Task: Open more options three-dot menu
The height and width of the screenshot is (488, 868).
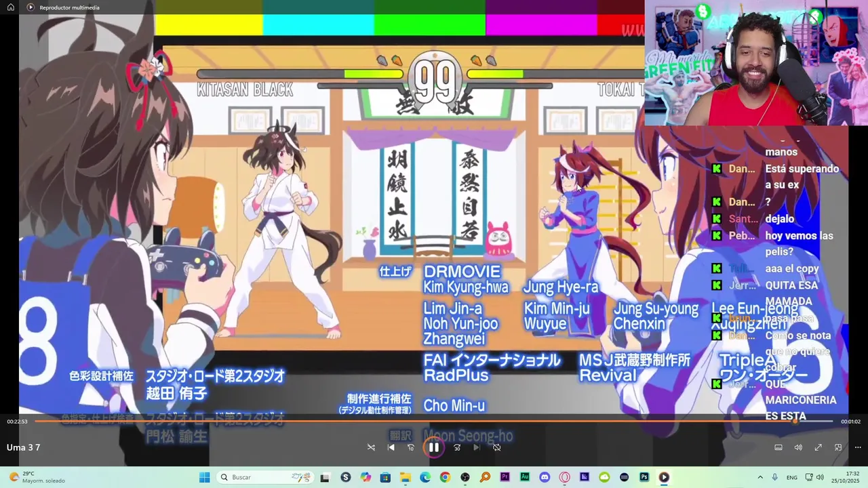Action: [x=858, y=447]
